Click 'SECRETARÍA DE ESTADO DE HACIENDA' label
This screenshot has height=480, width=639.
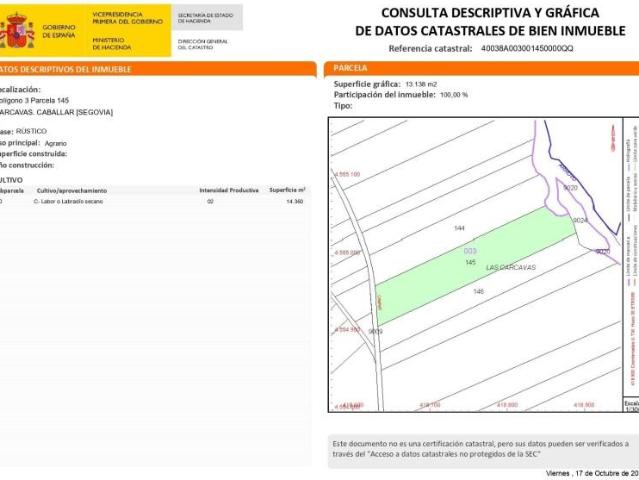coord(205,18)
